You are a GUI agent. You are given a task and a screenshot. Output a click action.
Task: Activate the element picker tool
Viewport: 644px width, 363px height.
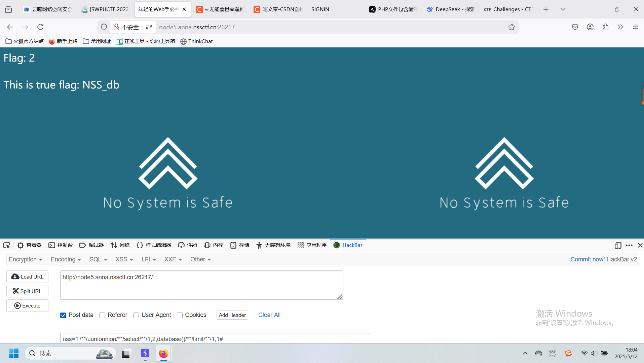(x=7, y=245)
